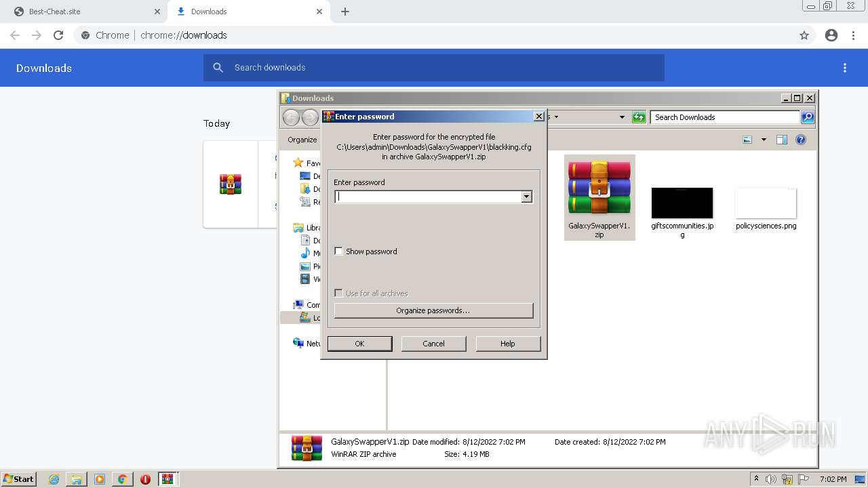Click GalaxySwapperV1.zip name in details pane
Screen dimensions: 868x488
coord(370,442)
